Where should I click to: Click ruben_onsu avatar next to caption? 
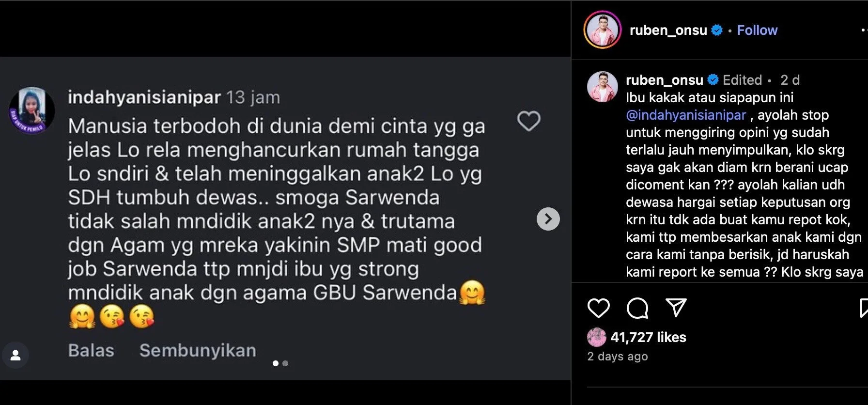[602, 87]
